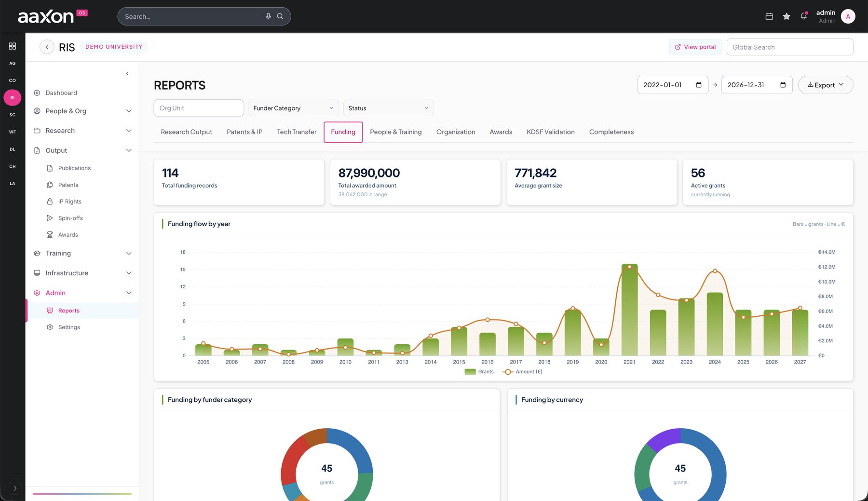Switch to the KDSF Validation tab
The image size is (868, 501).
point(551,132)
